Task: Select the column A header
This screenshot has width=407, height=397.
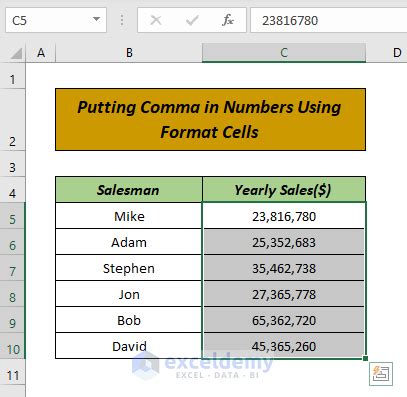Action: pyautogui.click(x=41, y=53)
